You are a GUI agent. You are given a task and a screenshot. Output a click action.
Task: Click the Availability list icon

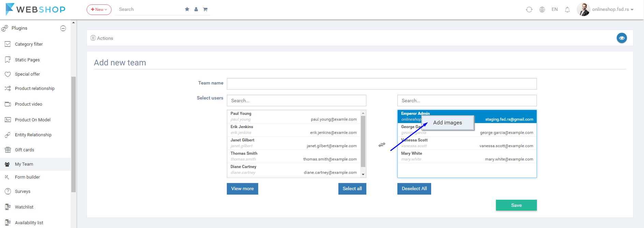tap(8, 223)
